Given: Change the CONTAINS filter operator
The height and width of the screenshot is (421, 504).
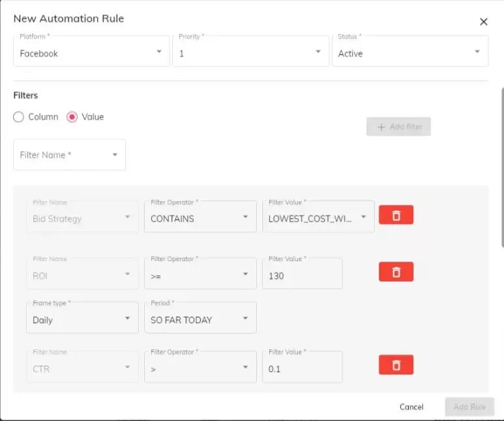Looking at the screenshot, I should click(200, 219).
